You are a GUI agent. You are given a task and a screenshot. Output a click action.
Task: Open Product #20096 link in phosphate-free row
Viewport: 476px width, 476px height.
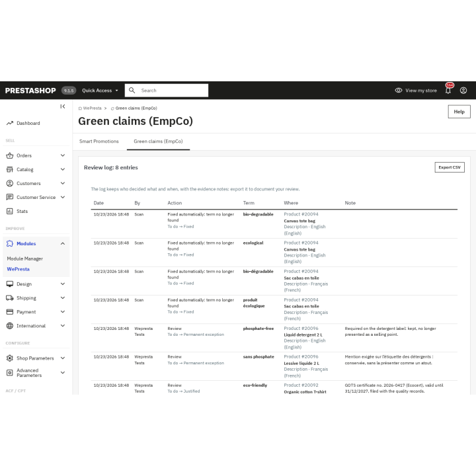(301, 329)
